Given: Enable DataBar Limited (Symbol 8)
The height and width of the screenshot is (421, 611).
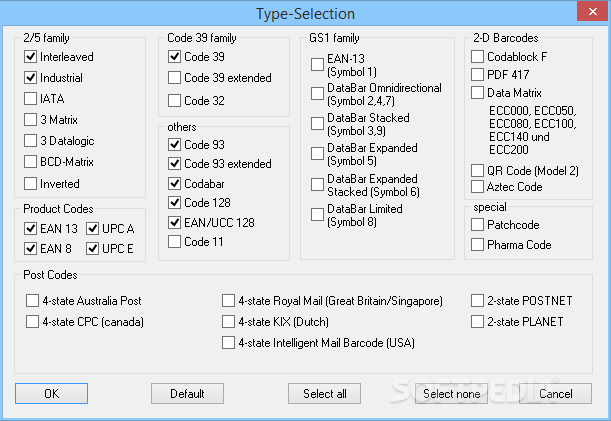Looking at the screenshot, I should [317, 215].
